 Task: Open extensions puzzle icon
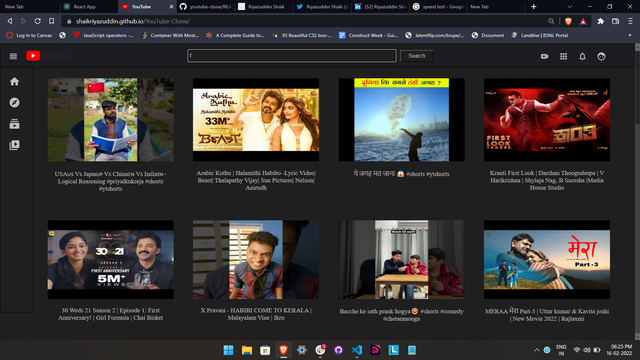[600, 21]
